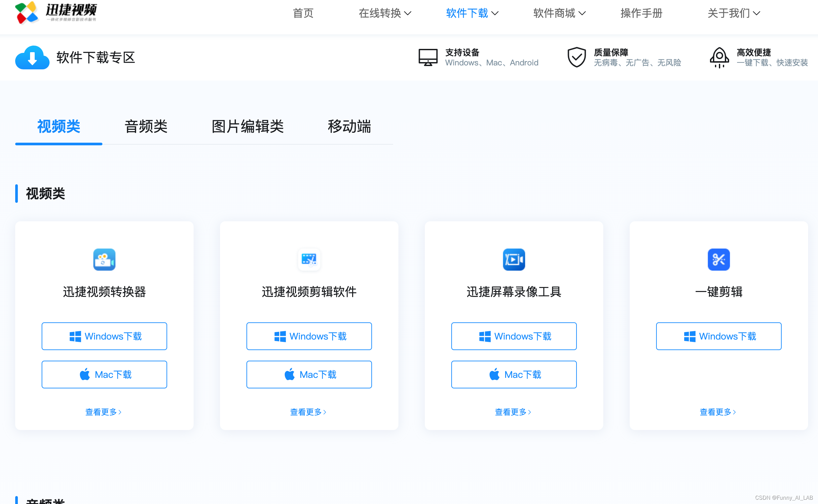Image resolution: width=818 pixels, height=504 pixels.
Task: Switch to the 音频类 tab
Action: [146, 127]
